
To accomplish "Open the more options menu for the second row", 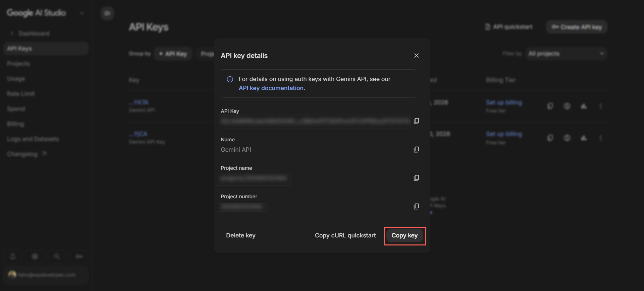I will pos(600,138).
